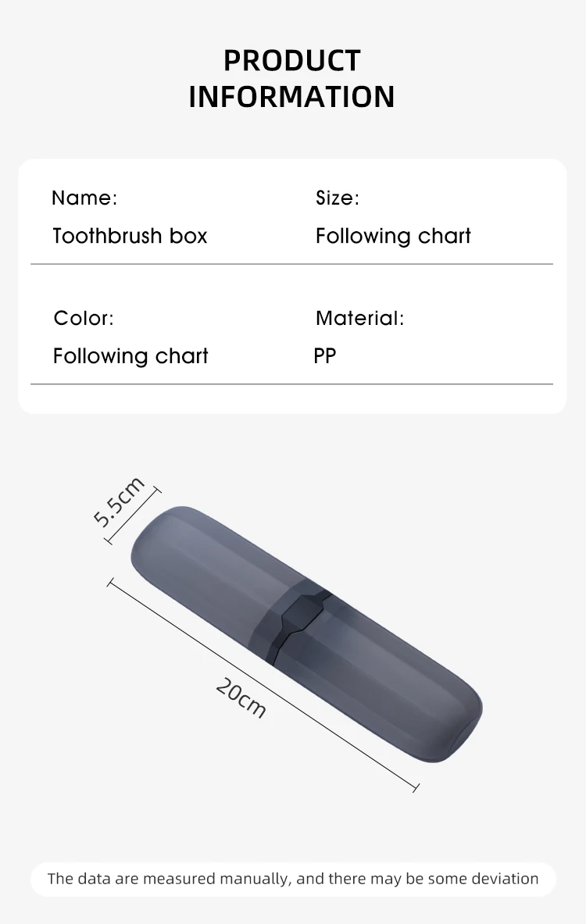Click the 20cm length dimension text

[241, 697]
